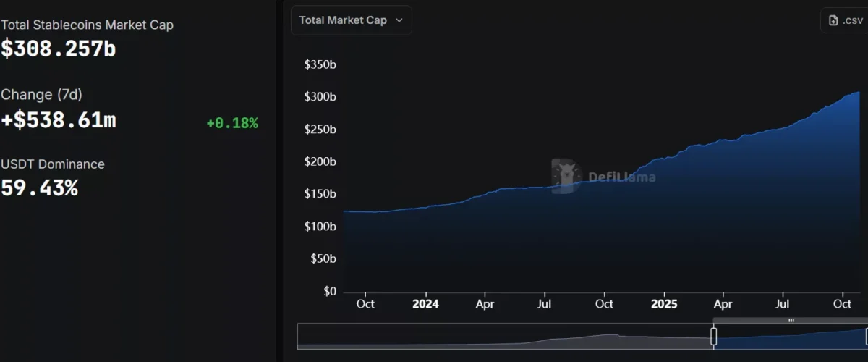Click the Total Stablecoins Market Cap heading
This screenshot has height=362, width=868.
coord(87,25)
